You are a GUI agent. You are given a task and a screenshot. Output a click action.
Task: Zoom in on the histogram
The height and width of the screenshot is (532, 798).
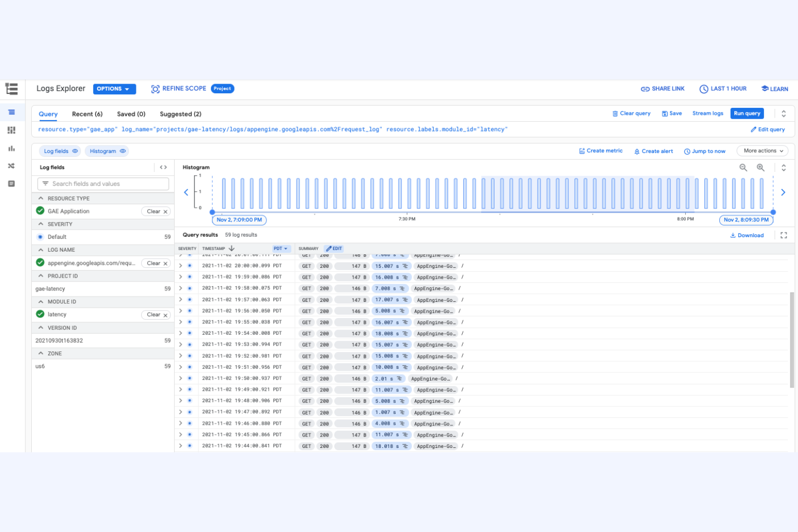(761, 168)
